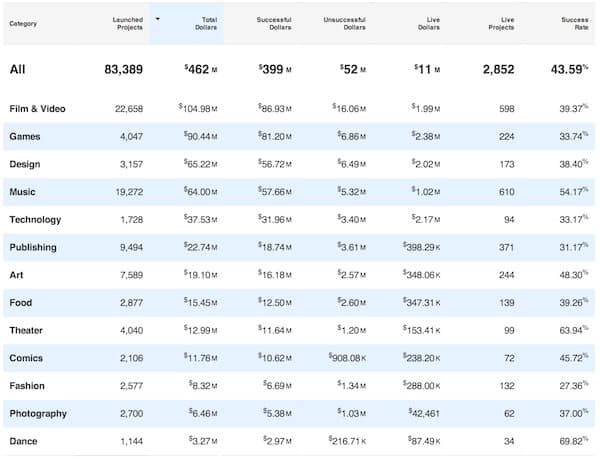Select the Photography category
Image resolution: width=600 pixels, height=459 pixels.
[x=38, y=413]
